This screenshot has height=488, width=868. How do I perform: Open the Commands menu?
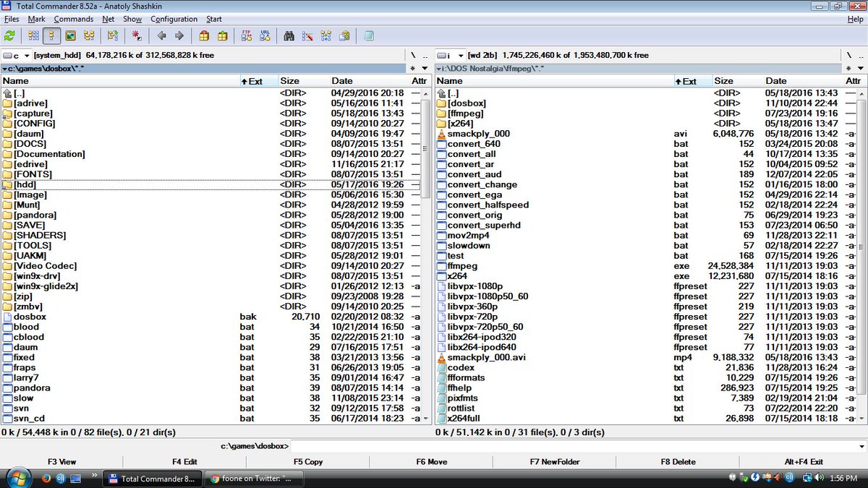[x=73, y=19]
